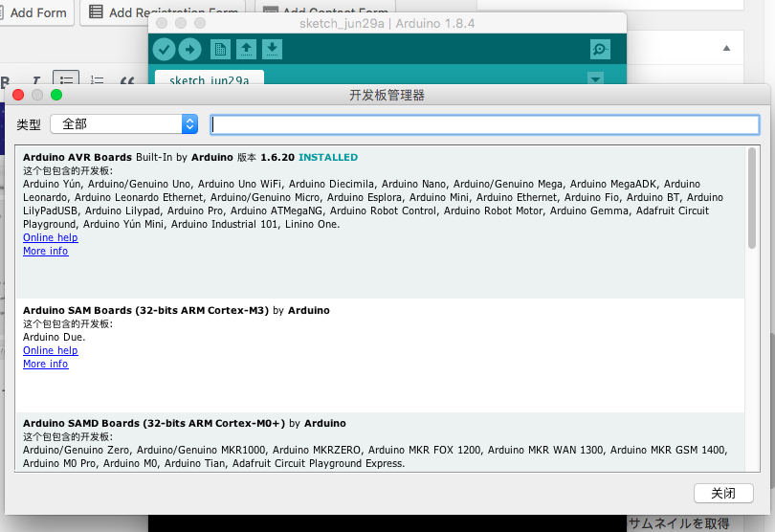Image resolution: width=775 pixels, height=532 pixels.
Task: Click the Upload arrow icon in Arduino toolbar
Action: 189,50
